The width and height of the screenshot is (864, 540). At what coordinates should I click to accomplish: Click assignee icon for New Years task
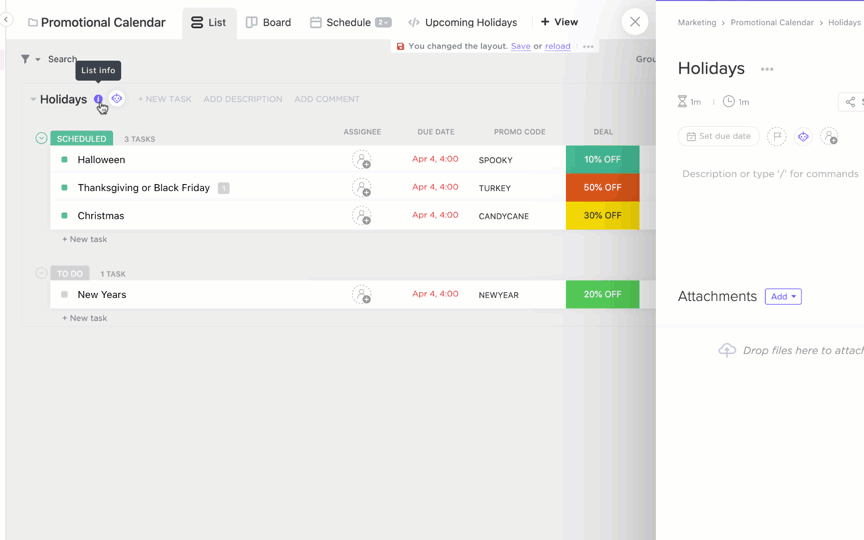361,295
